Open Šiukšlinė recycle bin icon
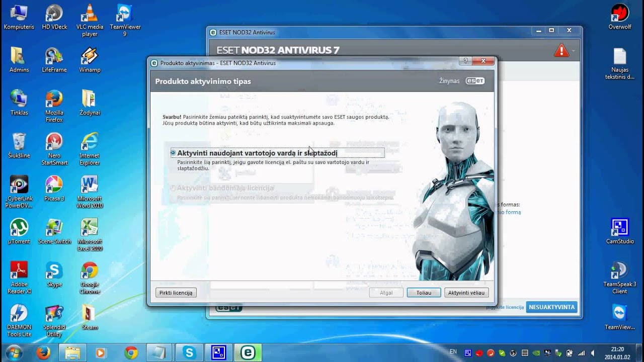Image resolution: width=644 pixels, height=362 pixels. tap(19, 146)
